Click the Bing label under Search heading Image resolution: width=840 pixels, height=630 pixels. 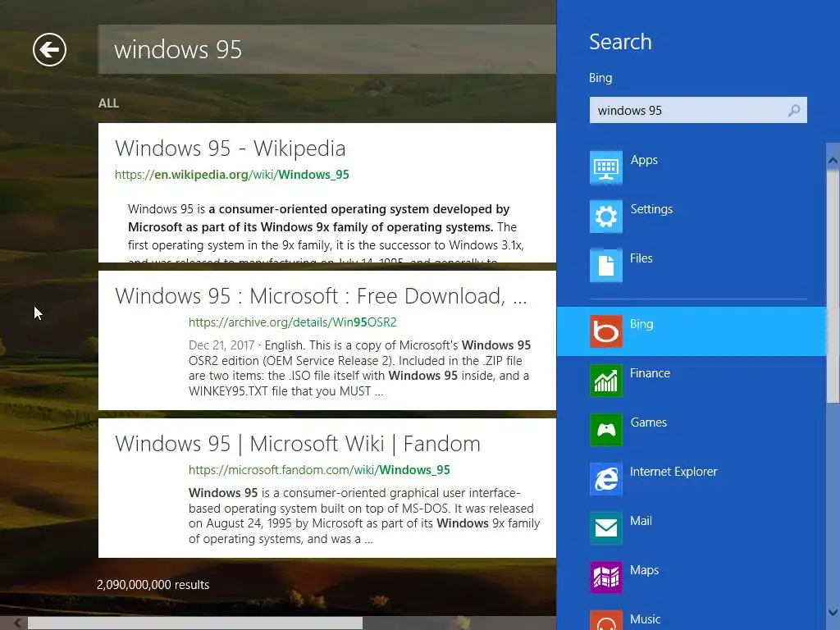point(600,78)
